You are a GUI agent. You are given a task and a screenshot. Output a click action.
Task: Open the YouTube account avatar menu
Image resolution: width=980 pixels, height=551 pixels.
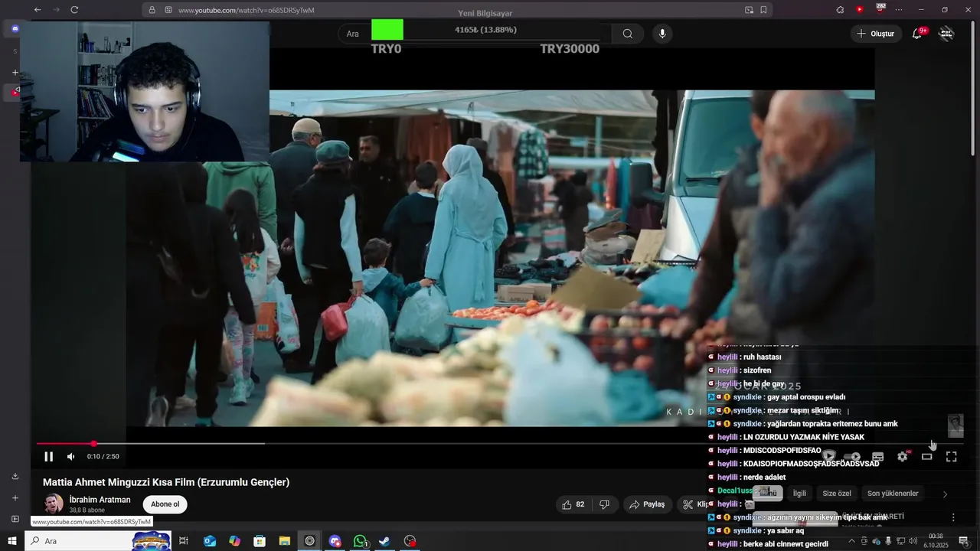pyautogui.click(x=946, y=34)
